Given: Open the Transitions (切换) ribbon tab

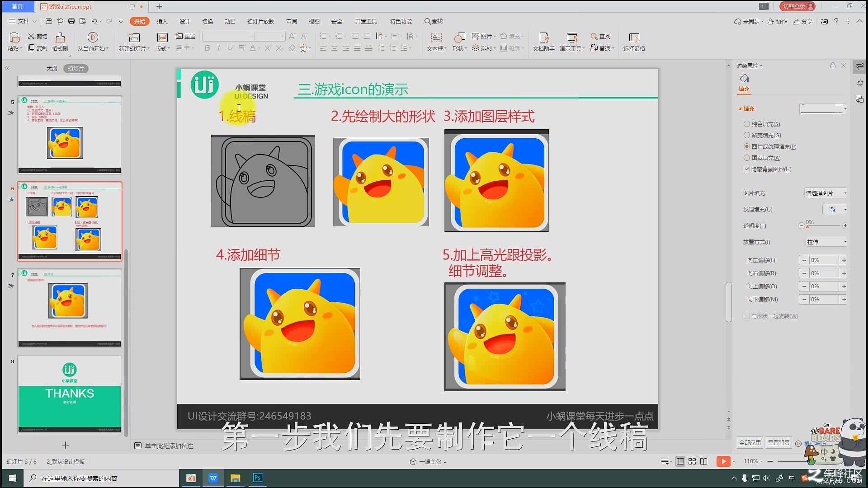Looking at the screenshot, I should coord(207,21).
